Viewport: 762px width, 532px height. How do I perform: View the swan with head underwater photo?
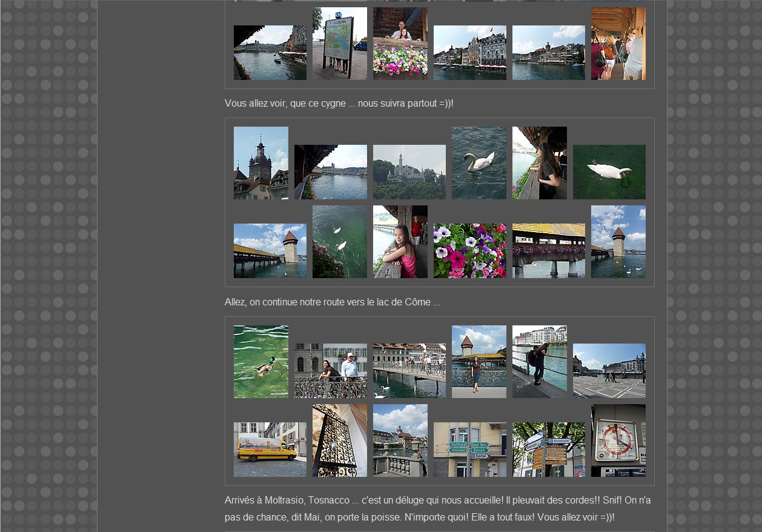(609, 172)
